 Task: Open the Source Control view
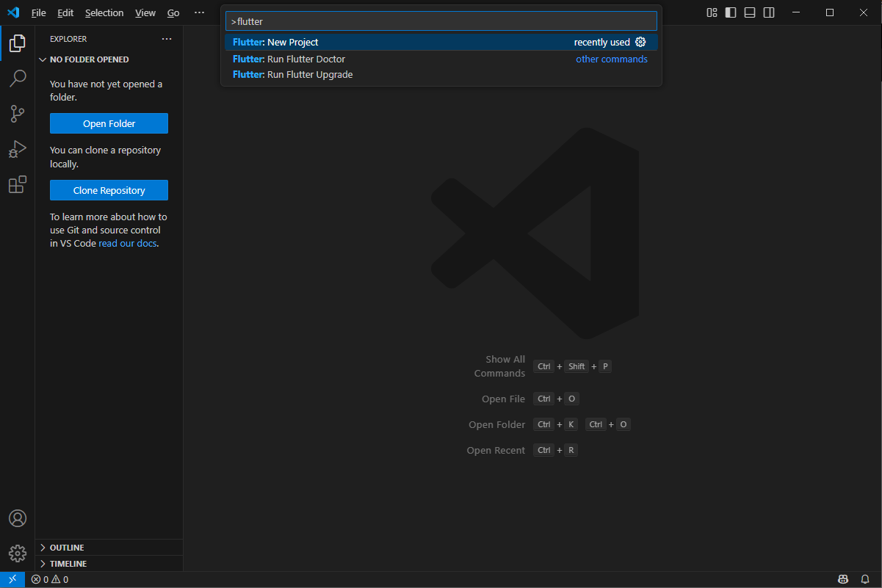[17, 114]
